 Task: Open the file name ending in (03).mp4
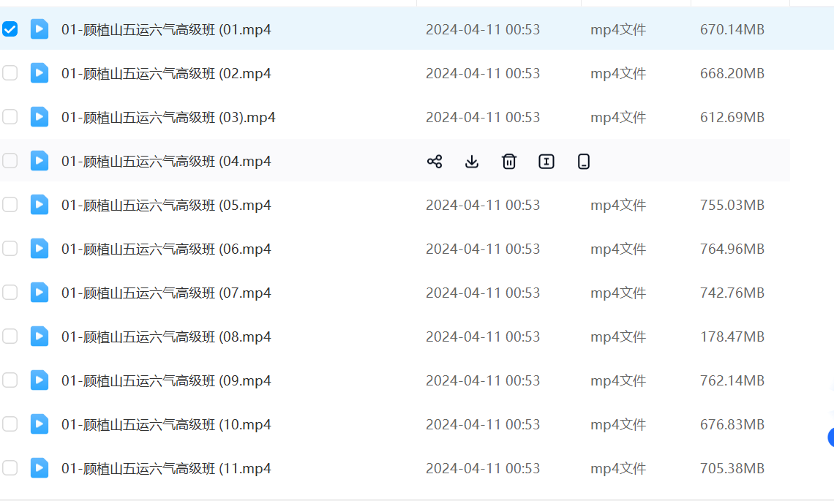pos(168,117)
